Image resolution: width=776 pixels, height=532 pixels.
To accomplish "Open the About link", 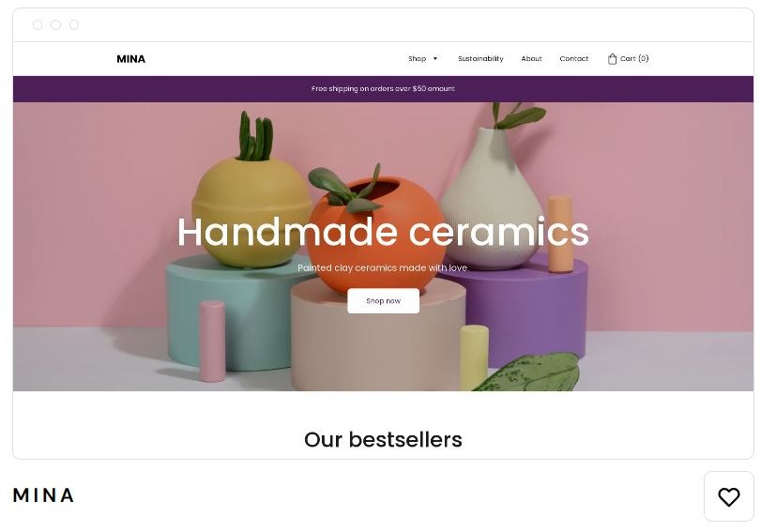I will (531, 58).
